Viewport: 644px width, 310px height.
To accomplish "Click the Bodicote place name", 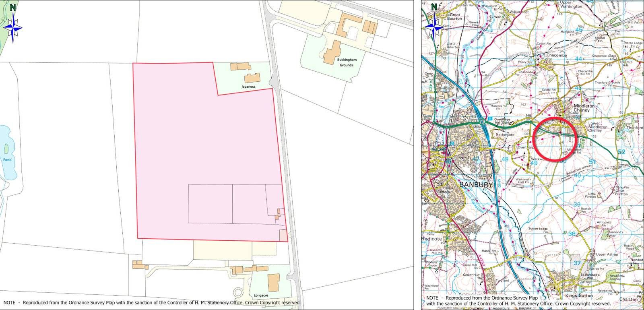I will 431,239.
